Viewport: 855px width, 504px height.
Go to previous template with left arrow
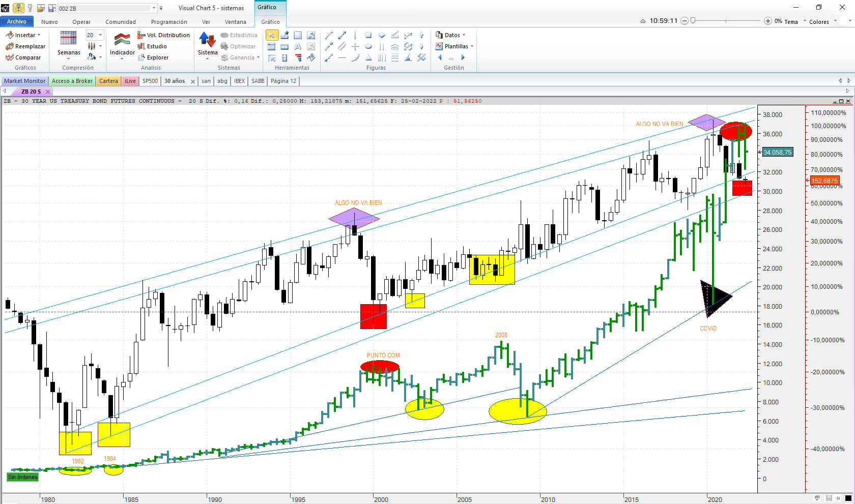[x=440, y=57]
